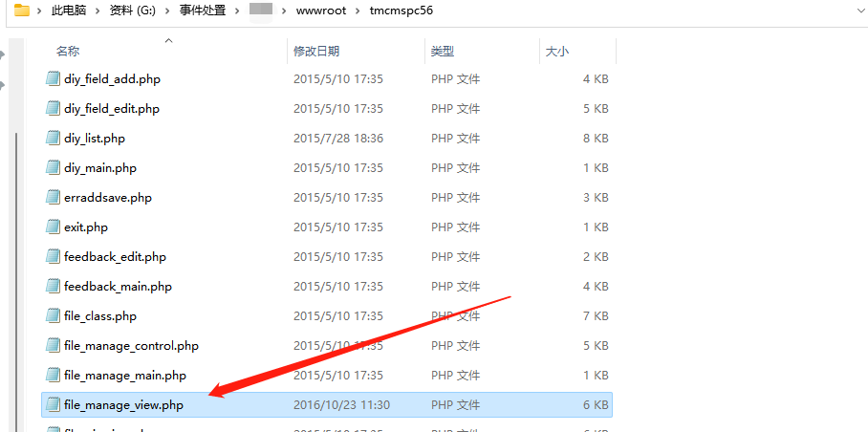
Task: Click the diy_list.php file icon
Action: [54, 139]
